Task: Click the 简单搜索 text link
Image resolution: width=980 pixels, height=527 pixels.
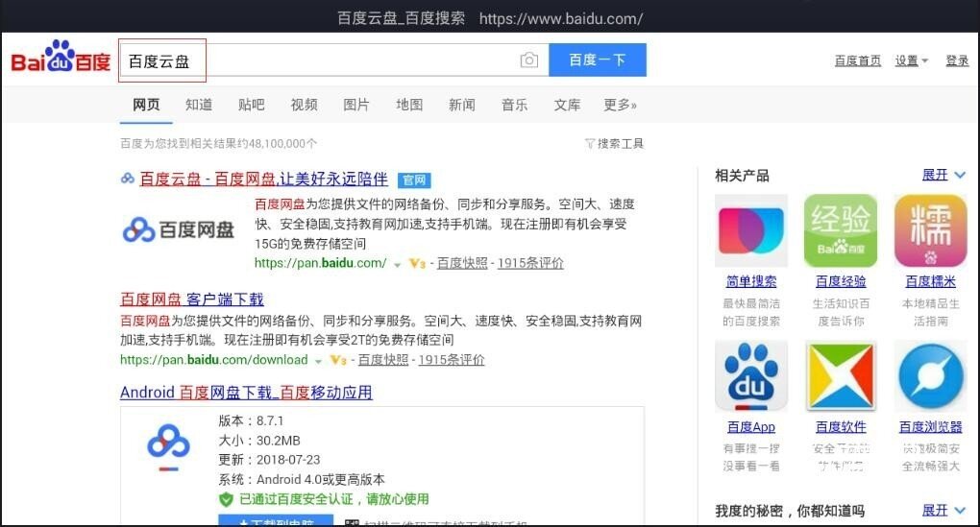Action: coord(751,281)
